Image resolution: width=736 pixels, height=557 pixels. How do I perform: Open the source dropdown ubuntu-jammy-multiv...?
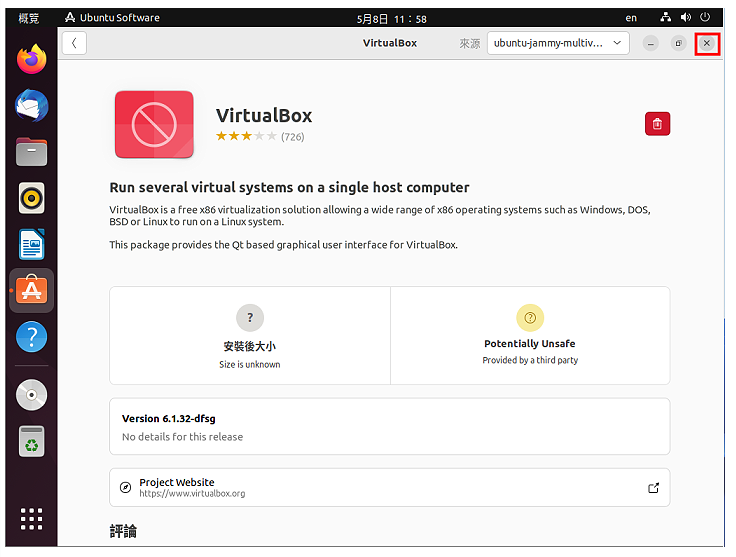click(x=558, y=43)
